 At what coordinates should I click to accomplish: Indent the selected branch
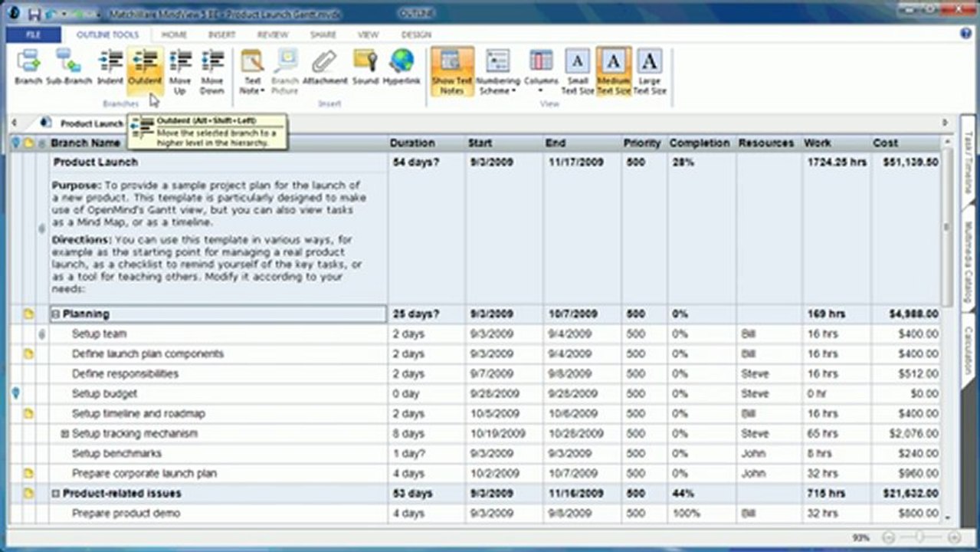110,67
